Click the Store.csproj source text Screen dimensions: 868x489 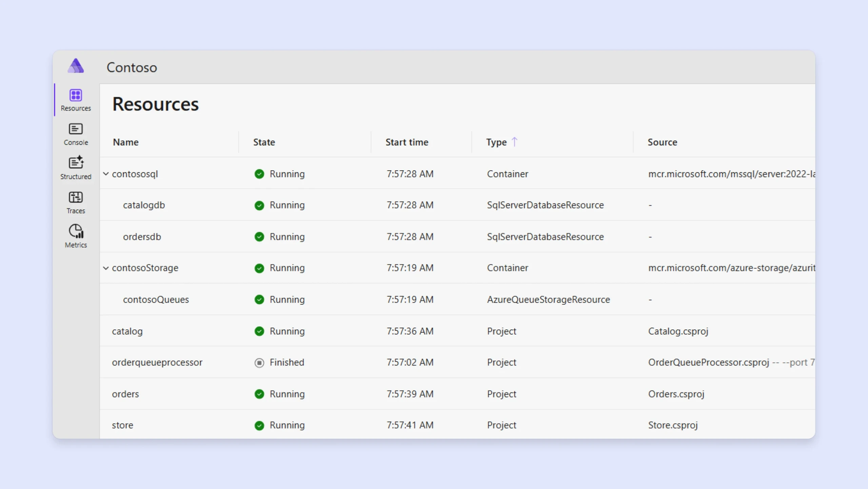[673, 425]
